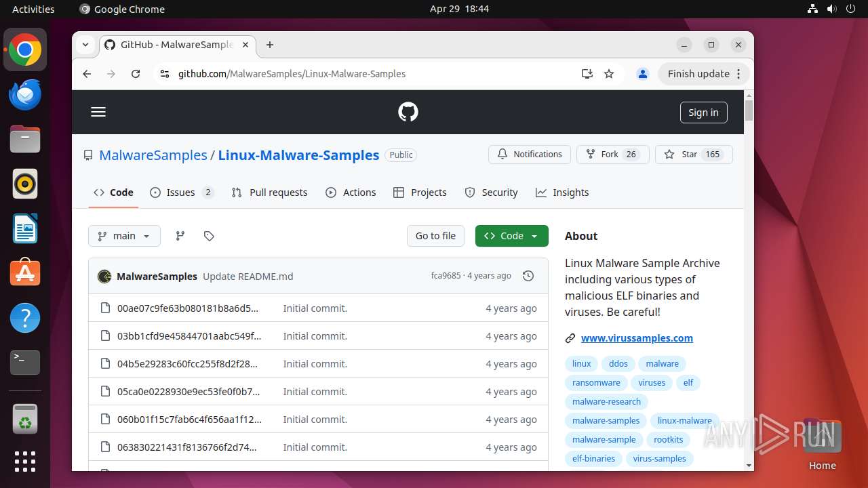Select the ransomware topic tag
The height and width of the screenshot is (488, 868).
click(x=596, y=383)
